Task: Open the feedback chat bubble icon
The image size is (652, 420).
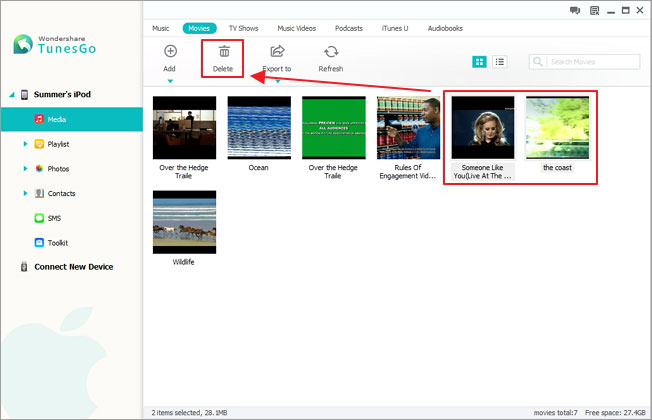Action: (x=575, y=10)
